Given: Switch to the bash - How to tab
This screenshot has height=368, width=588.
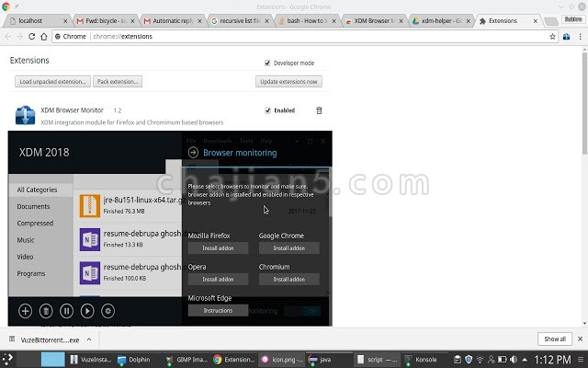Looking at the screenshot, I should (x=307, y=21).
